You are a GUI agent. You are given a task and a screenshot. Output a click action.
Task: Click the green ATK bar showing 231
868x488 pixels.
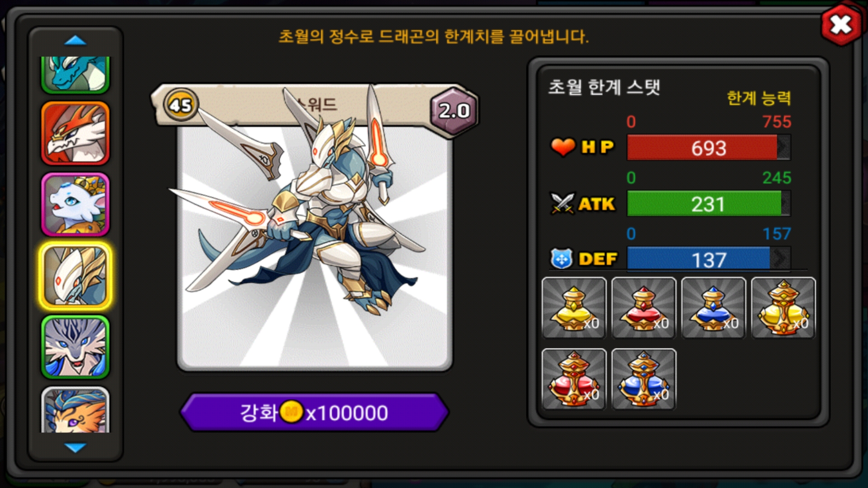[x=708, y=204]
